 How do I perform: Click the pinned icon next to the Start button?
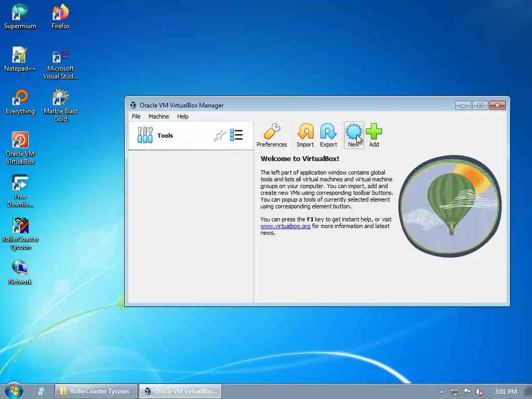tap(42, 391)
